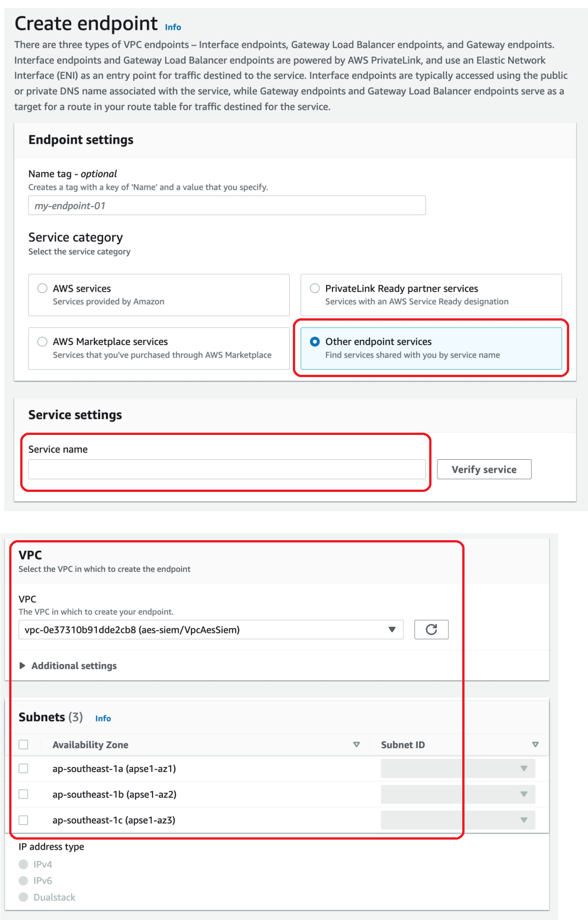This screenshot has height=920, width=588.
Task: Tick the ap-southeast-1c zone checkbox
Action: pos(23,820)
